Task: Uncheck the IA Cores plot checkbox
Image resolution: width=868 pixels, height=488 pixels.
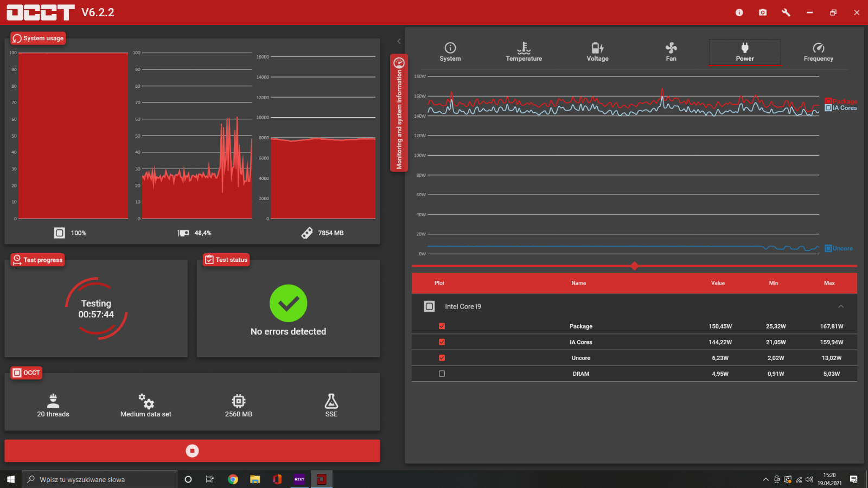Action: click(442, 342)
